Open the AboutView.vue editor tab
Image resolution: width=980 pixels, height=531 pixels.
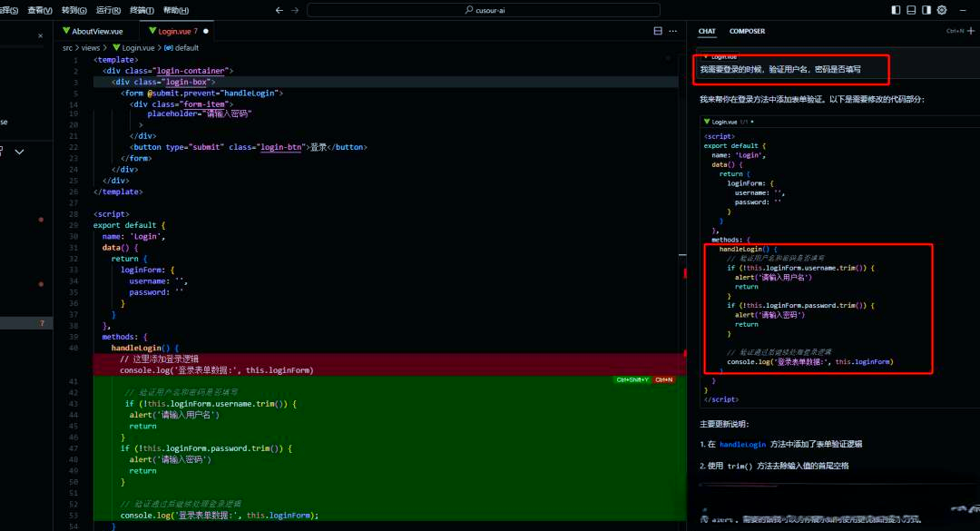pyautogui.click(x=97, y=31)
